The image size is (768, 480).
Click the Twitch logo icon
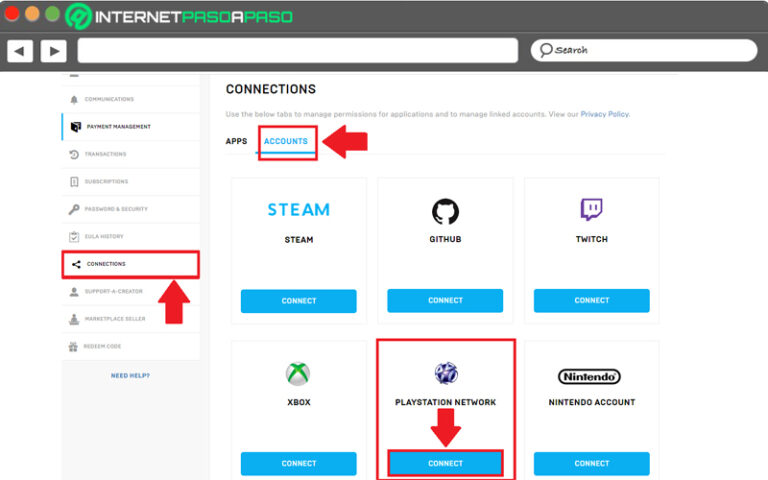coord(591,210)
